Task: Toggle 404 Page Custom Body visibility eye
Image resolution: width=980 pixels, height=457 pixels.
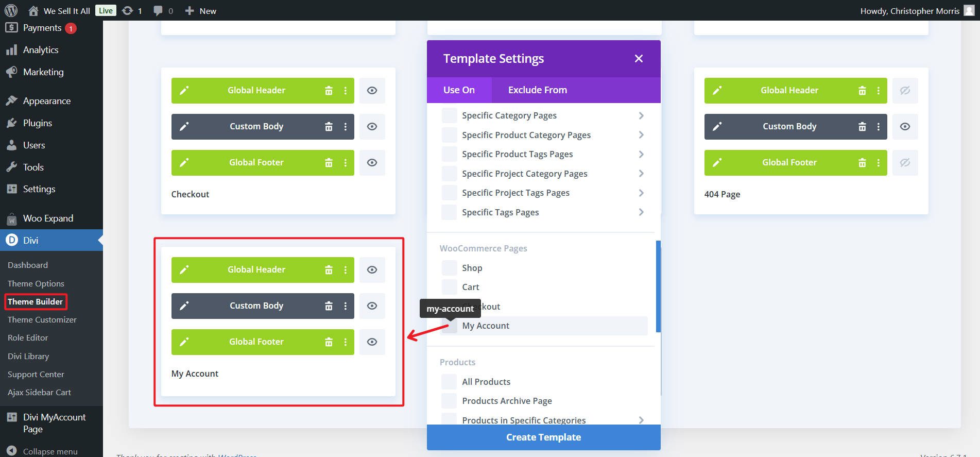Action: point(905,127)
